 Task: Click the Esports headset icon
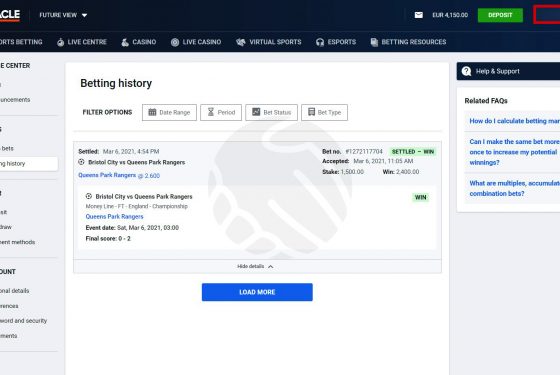point(320,42)
